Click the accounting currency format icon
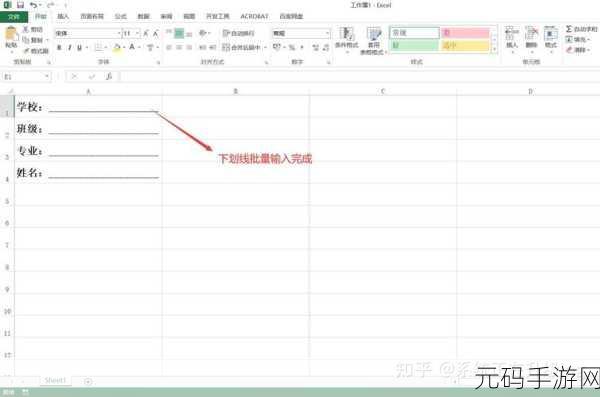This screenshot has width=600, height=397. [276, 47]
